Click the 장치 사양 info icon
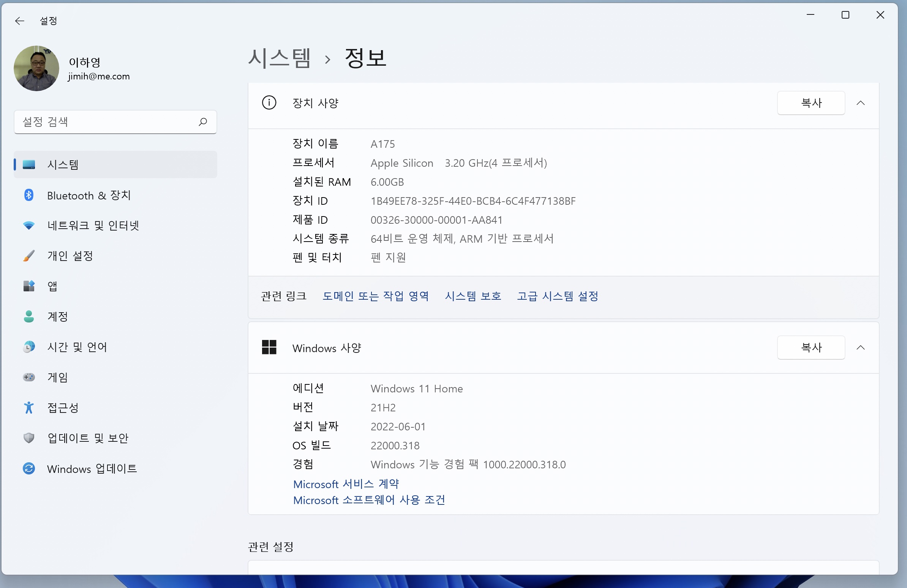The image size is (907, 588). (x=269, y=103)
